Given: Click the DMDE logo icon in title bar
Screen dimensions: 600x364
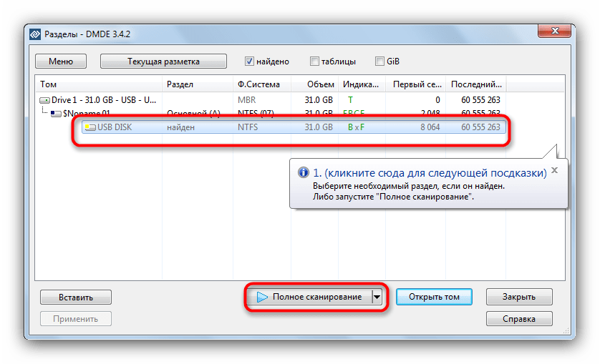Looking at the screenshot, I should [x=35, y=34].
